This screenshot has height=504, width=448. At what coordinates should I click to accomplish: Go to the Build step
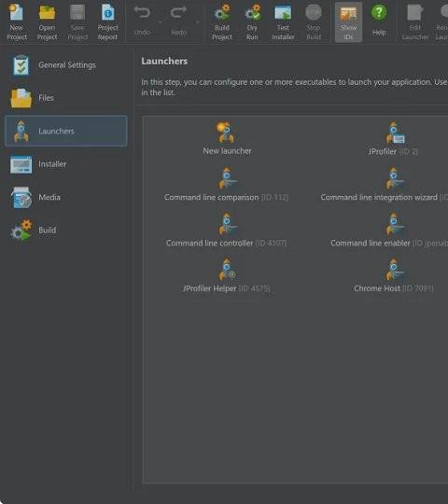point(66,231)
